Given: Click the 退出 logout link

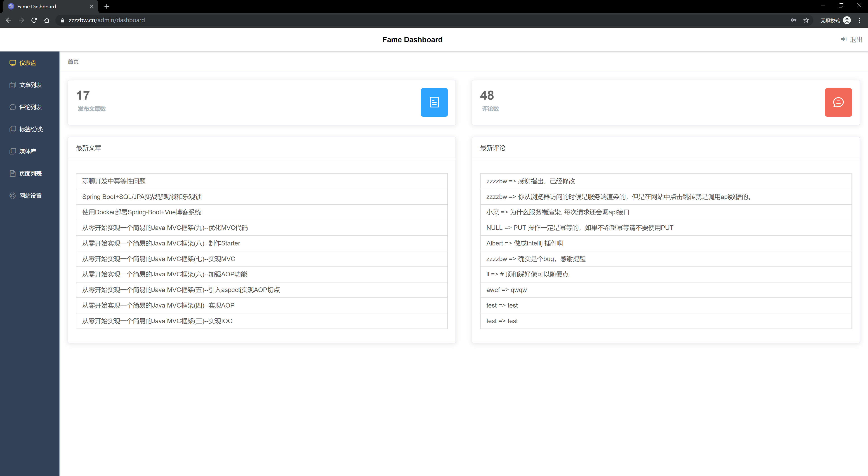Looking at the screenshot, I should tap(856, 40).
